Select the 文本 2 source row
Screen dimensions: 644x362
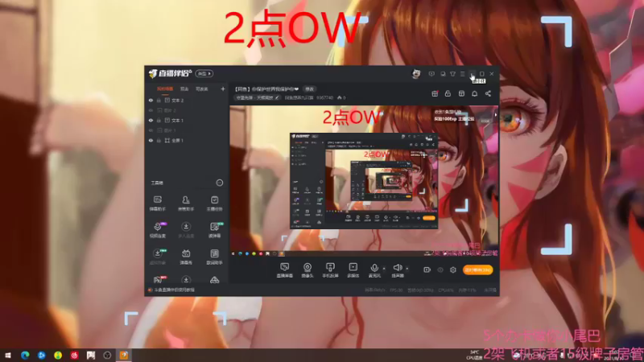pos(188,101)
